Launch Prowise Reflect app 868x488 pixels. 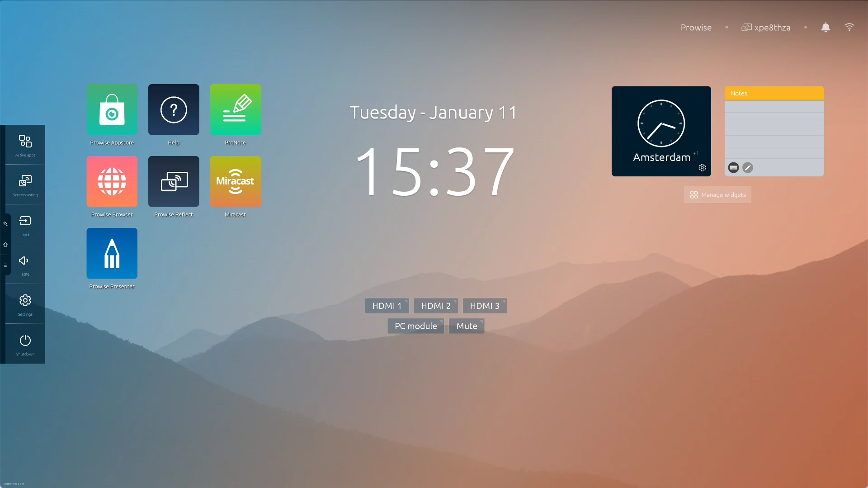pos(174,181)
